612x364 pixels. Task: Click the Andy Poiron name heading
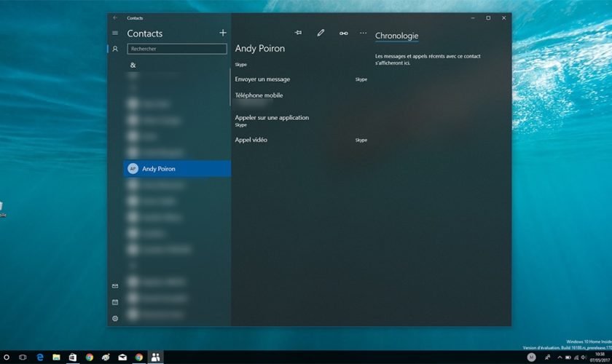tap(259, 48)
